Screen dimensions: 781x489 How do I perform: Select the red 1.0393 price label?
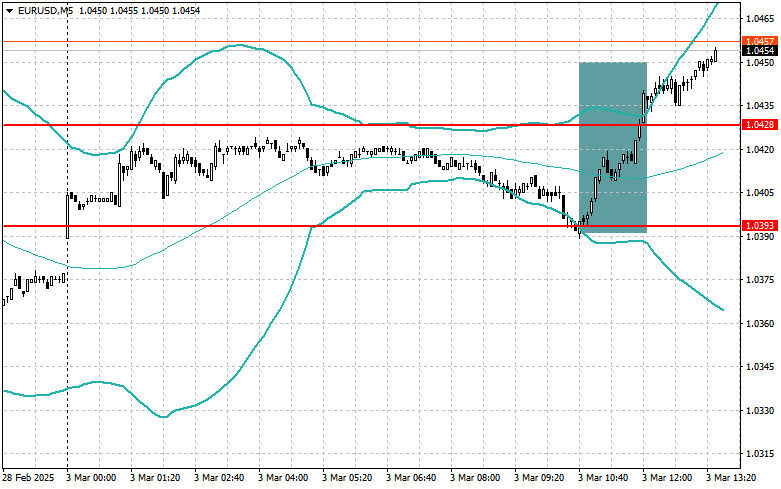(759, 226)
